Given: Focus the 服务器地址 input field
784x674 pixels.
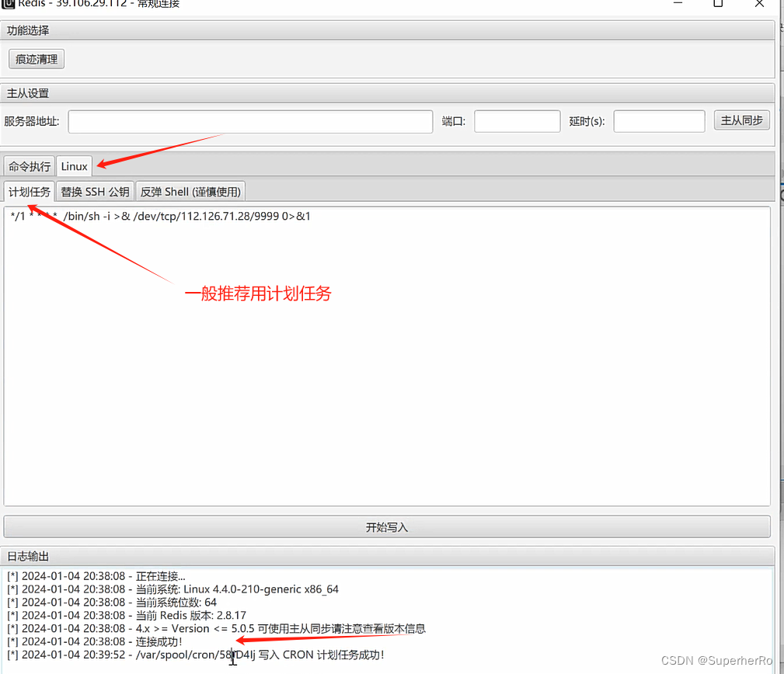Looking at the screenshot, I should coord(250,121).
